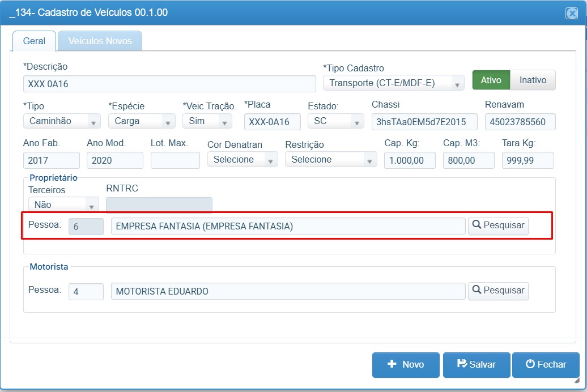Viewport: 587px width, 392px height.
Task: Click the magnifier icon in Motorista Pesquisar
Action: pos(477,290)
